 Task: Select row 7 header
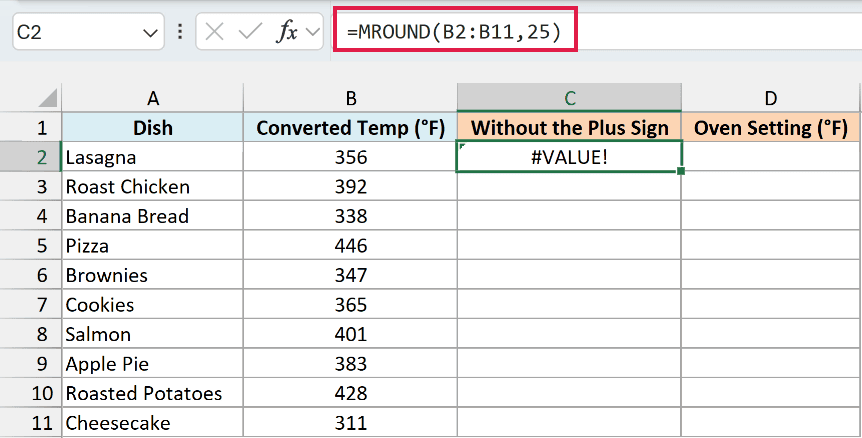(31, 304)
